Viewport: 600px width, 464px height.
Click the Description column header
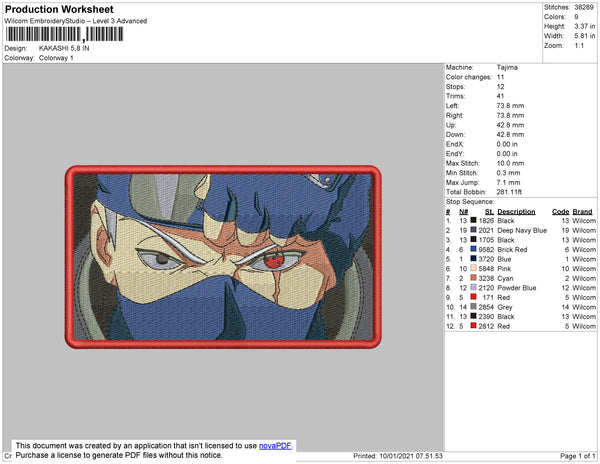tap(516, 212)
